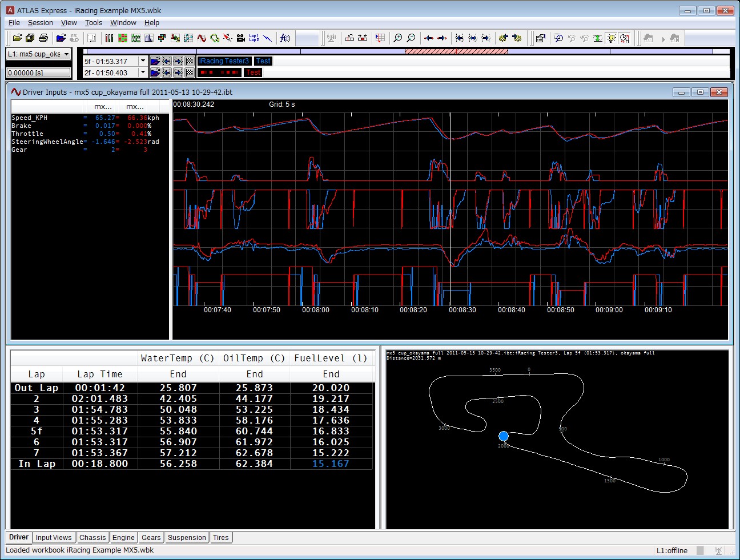Viewport: 740px width, 560px height.
Task: Click the histogram display icon
Action: coord(148,38)
